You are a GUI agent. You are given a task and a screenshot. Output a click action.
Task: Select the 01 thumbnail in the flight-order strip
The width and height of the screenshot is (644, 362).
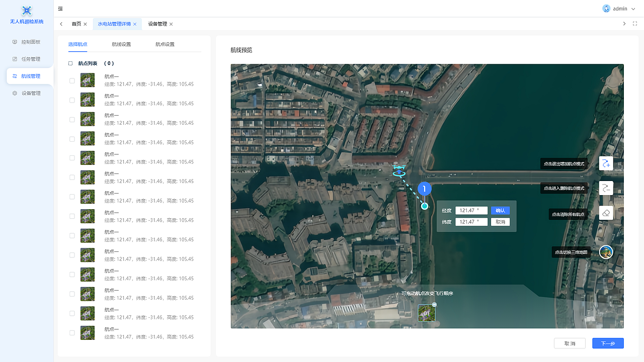tap(427, 313)
